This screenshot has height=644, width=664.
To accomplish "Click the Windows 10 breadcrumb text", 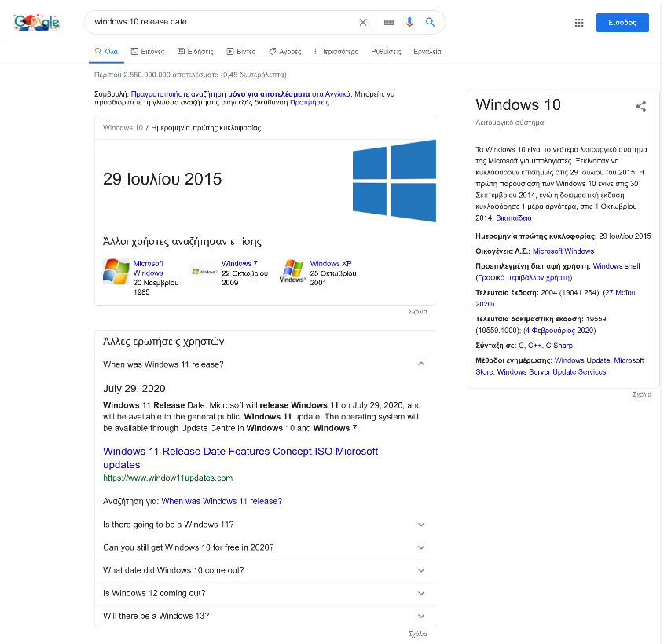I will 123,128.
